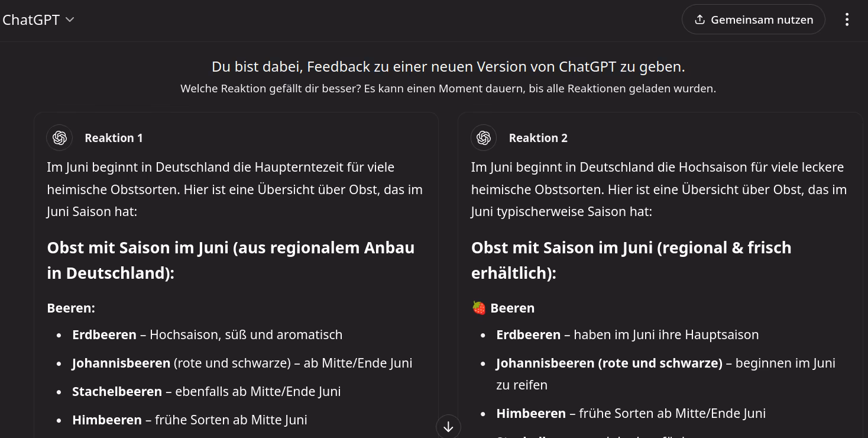Select the Reaktion 1 label
Viewport: 868px width, 438px height.
[x=114, y=138]
